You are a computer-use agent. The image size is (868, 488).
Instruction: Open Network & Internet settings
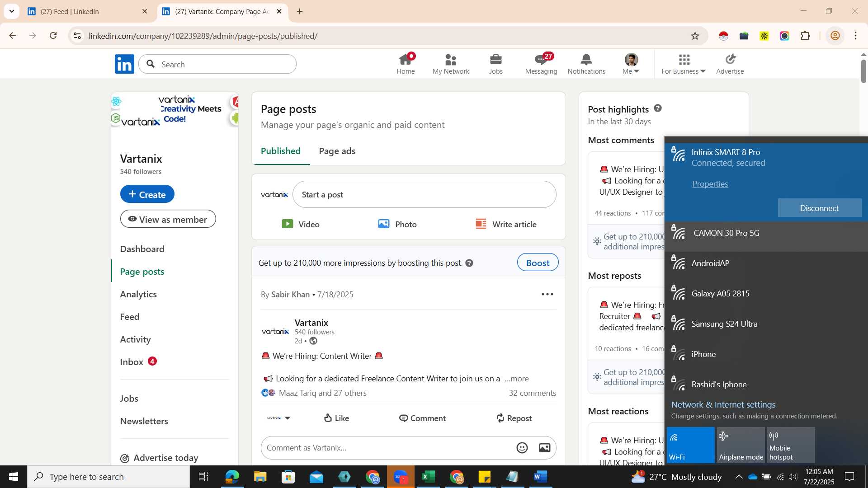tap(723, 405)
